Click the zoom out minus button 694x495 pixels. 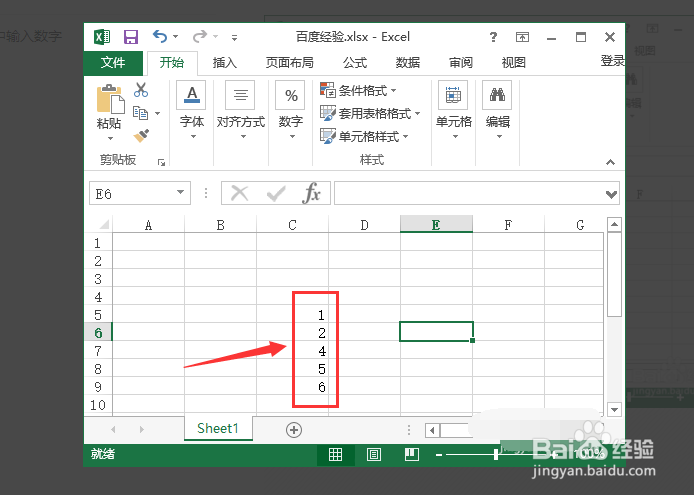click(439, 455)
